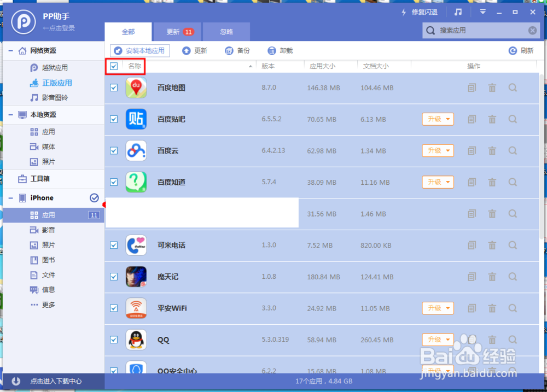The image size is (547, 392).
Task: Switch to the 忽略 tab
Action: click(226, 32)
